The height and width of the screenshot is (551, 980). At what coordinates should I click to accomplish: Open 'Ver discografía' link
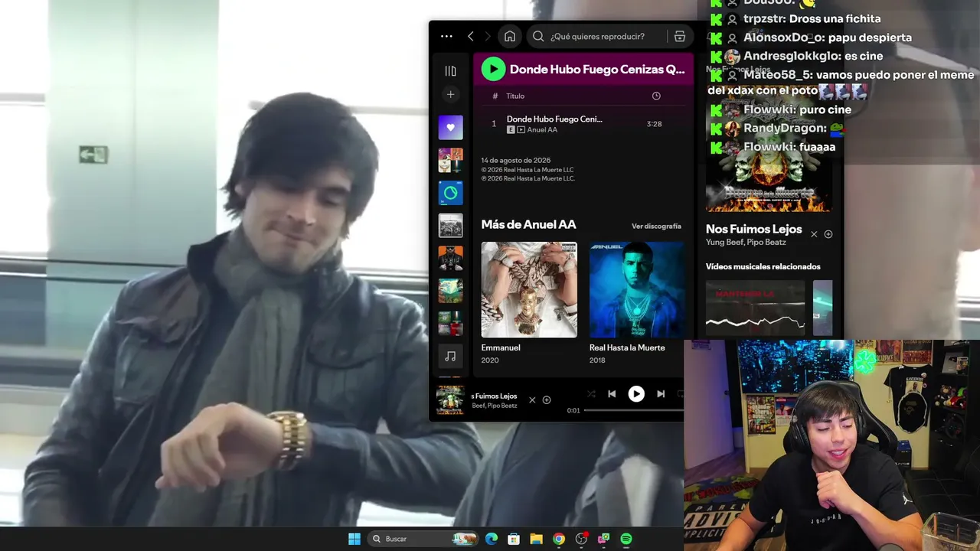656,227
